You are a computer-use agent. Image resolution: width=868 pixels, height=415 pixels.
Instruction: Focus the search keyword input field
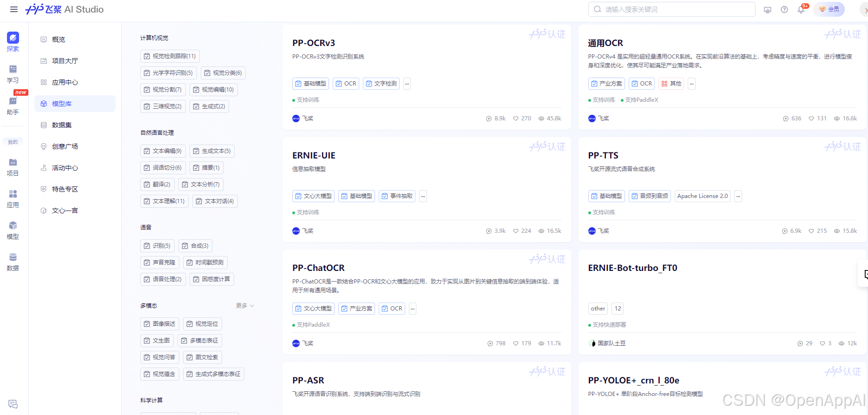point(672,9)
